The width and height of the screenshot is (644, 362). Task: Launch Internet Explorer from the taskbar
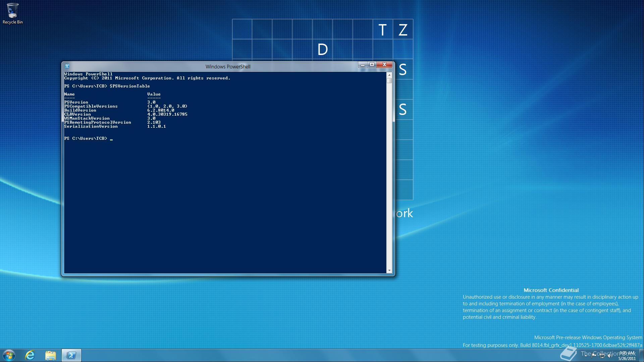(30, 355)
